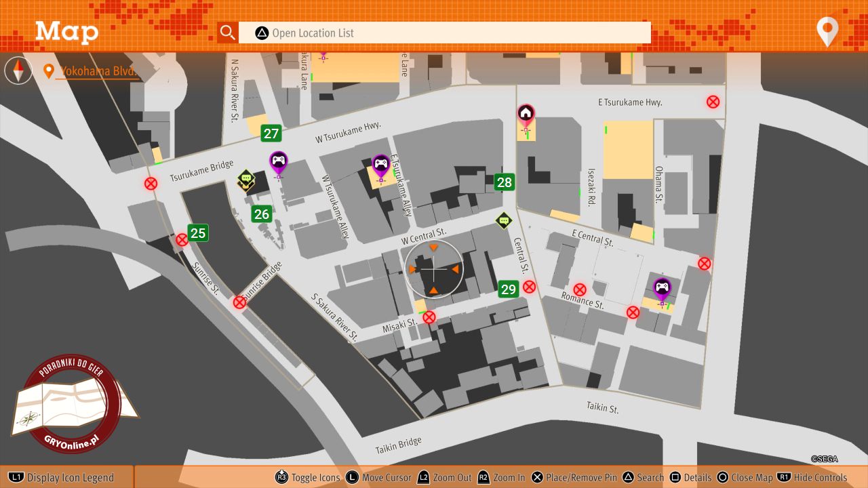The width and height of the screenshot is (868, 488).
Task: Click the S Sakura River St. label
Action: [334, 317]
